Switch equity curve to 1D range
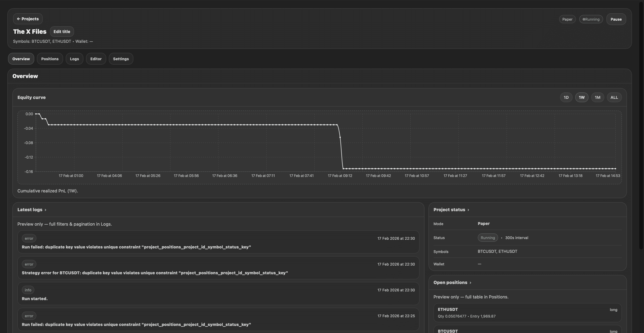The height and width of the screenshot is (333, 644). 566,97
